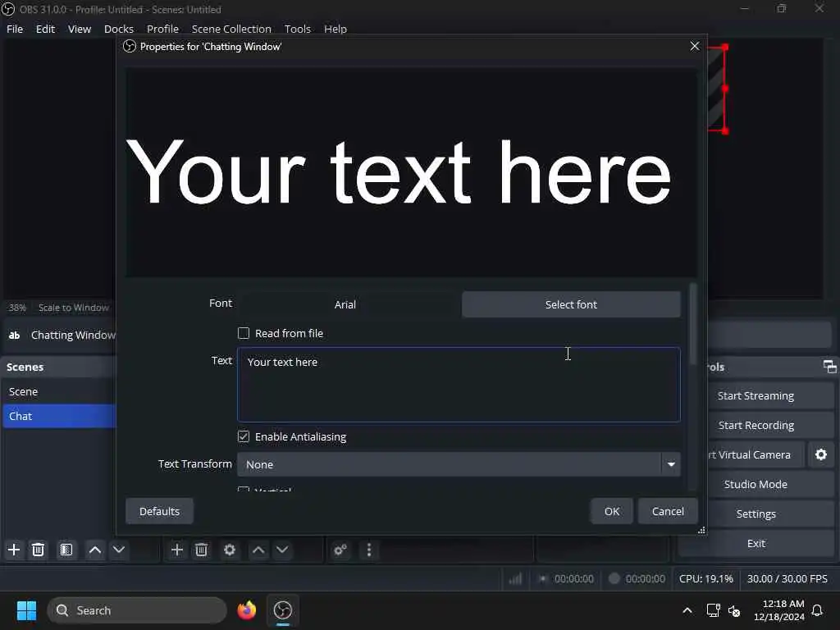The image size is (840, 630).
Task: Click 30.00 / 30.00 FPS status
Action: [x=787, y=578]
